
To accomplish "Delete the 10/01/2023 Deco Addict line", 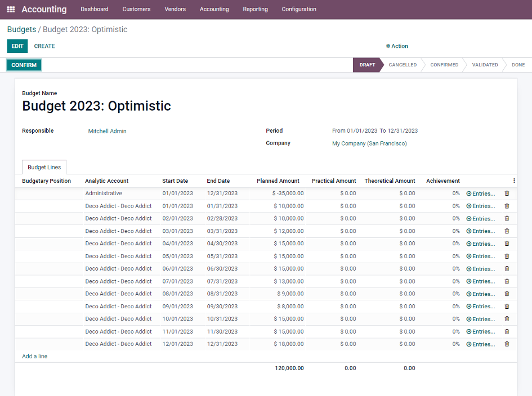I will [507, 319].
